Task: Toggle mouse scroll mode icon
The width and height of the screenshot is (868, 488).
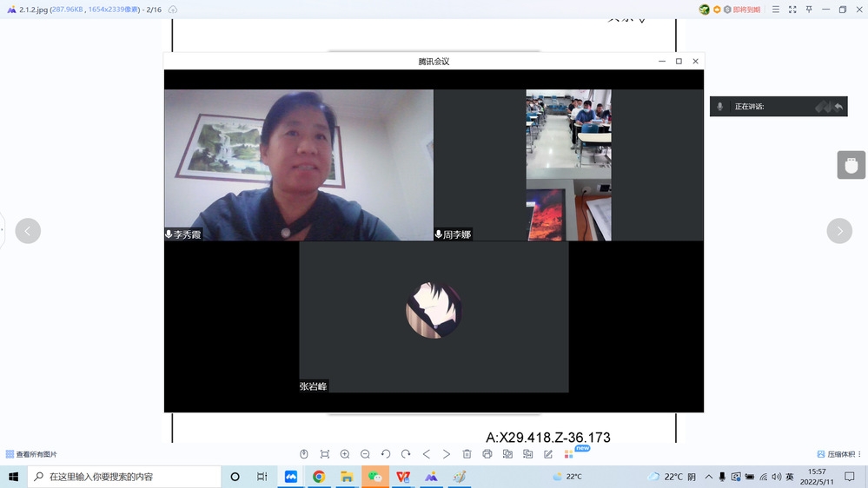Action: [304, 454]
